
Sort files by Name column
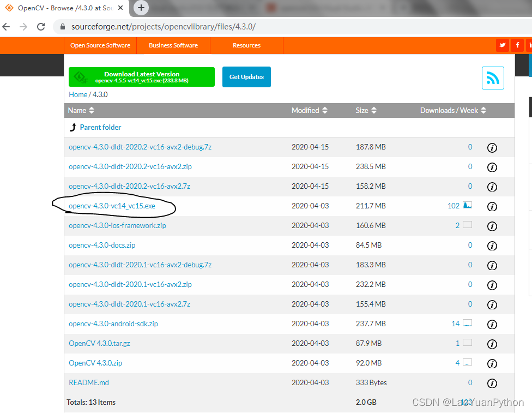pyautogui.click(x=81, y=110)
